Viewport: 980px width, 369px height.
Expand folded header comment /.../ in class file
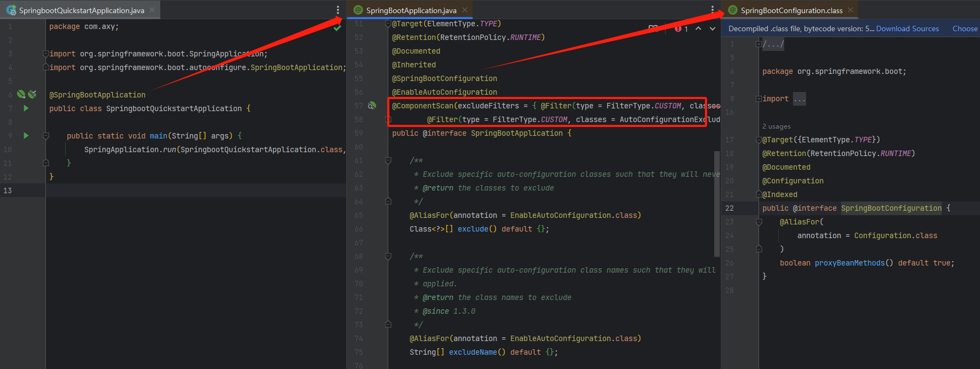773,44
